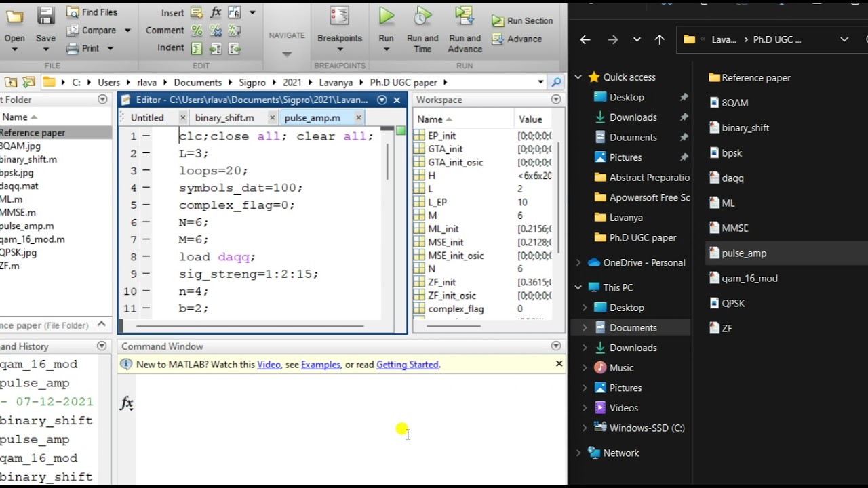Collapse the Quick access section
868x488 pixels.
(x=578, y=77)
